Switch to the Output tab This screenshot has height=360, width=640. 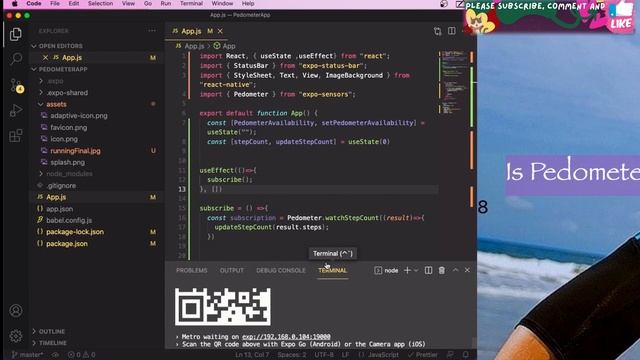click(231, 270)
